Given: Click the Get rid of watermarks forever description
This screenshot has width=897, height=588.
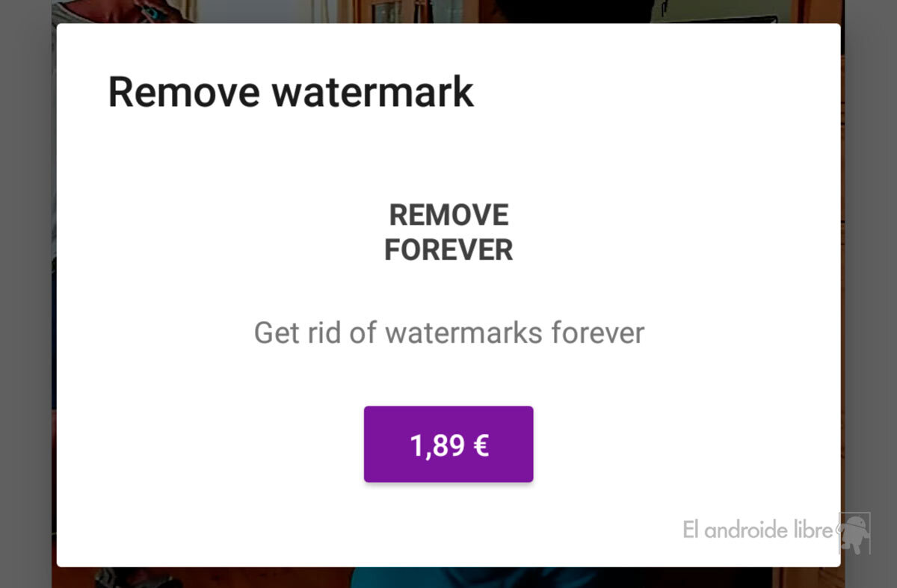Looking at the screenshot, I should click(x=449, y=332).
